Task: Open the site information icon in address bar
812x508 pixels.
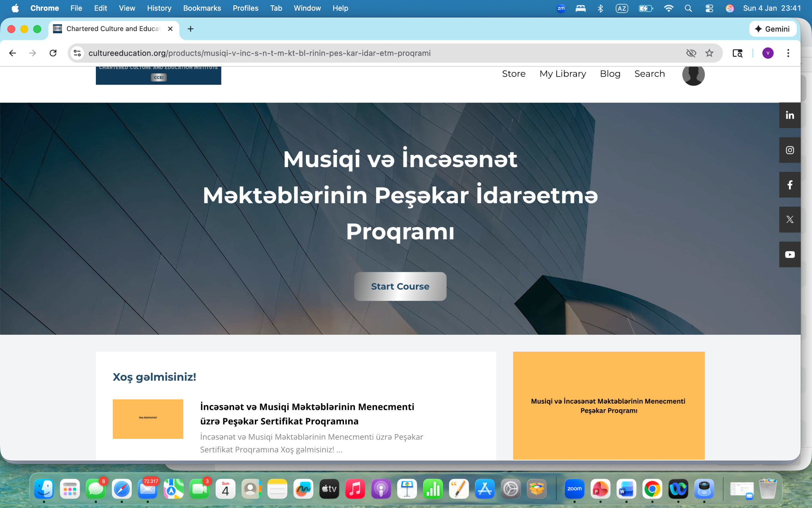Action: (x=77, y=53)
